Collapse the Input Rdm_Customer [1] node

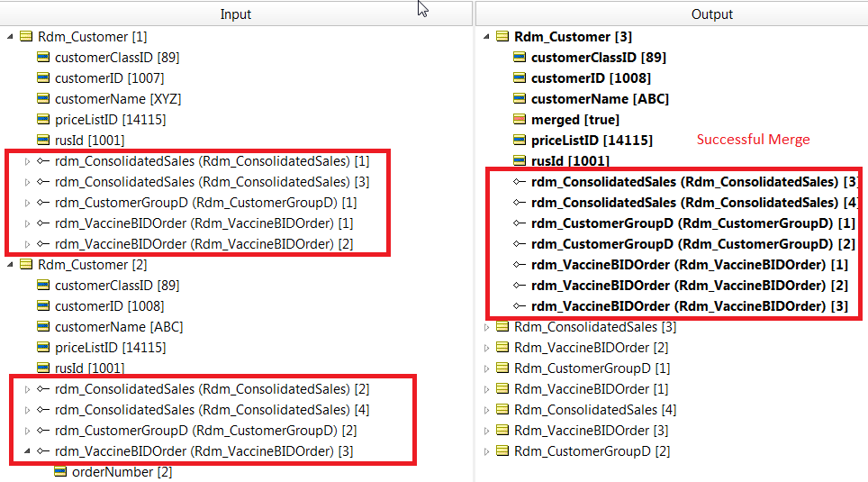(10, 37)
